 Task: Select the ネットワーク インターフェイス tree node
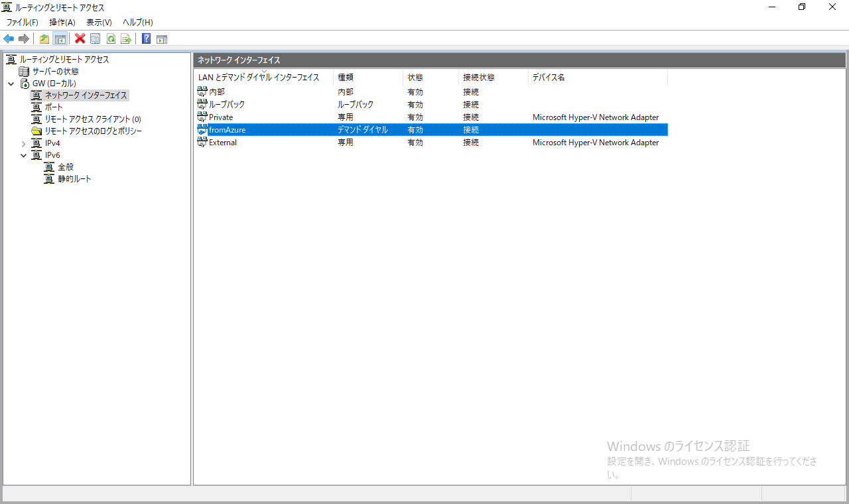pos(86,95)
